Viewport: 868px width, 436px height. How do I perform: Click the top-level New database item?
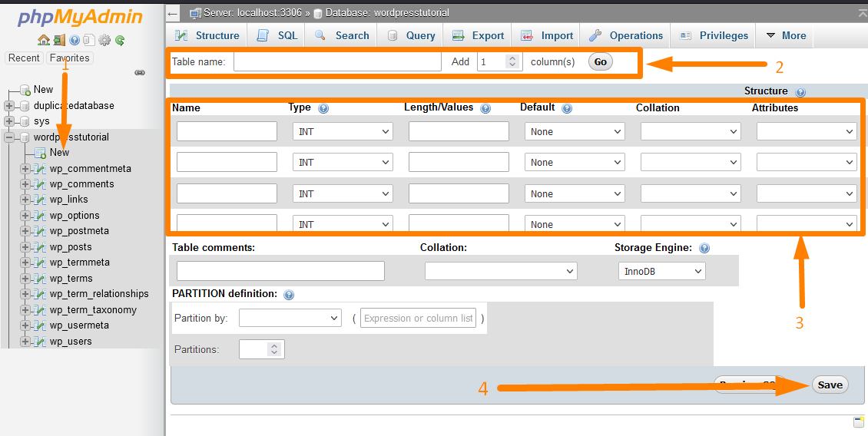tap(43, 90)
